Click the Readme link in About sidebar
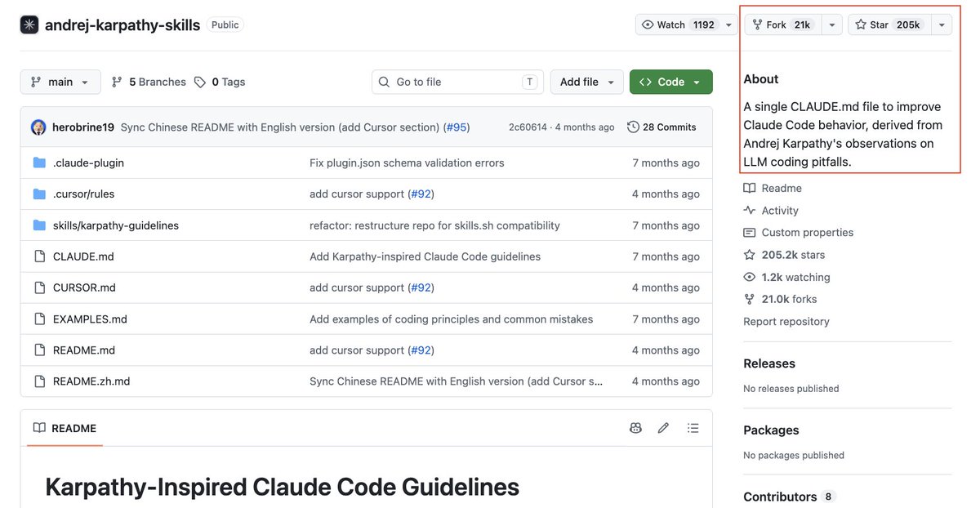 pyautogui.click(x=782, y=188)
